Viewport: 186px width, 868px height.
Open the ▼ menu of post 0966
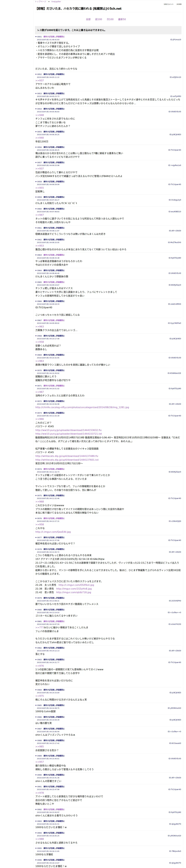click(x=36, y=301)
